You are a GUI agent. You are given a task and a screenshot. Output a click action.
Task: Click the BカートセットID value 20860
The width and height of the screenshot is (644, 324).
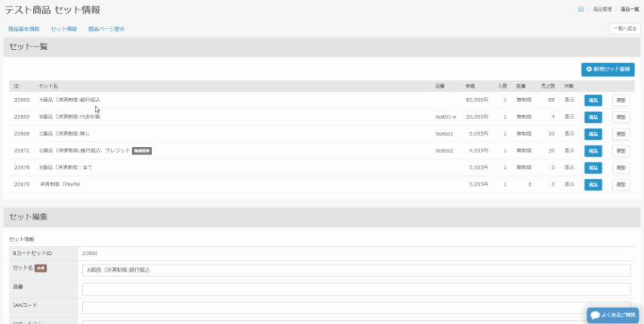(x=89, y=253)
